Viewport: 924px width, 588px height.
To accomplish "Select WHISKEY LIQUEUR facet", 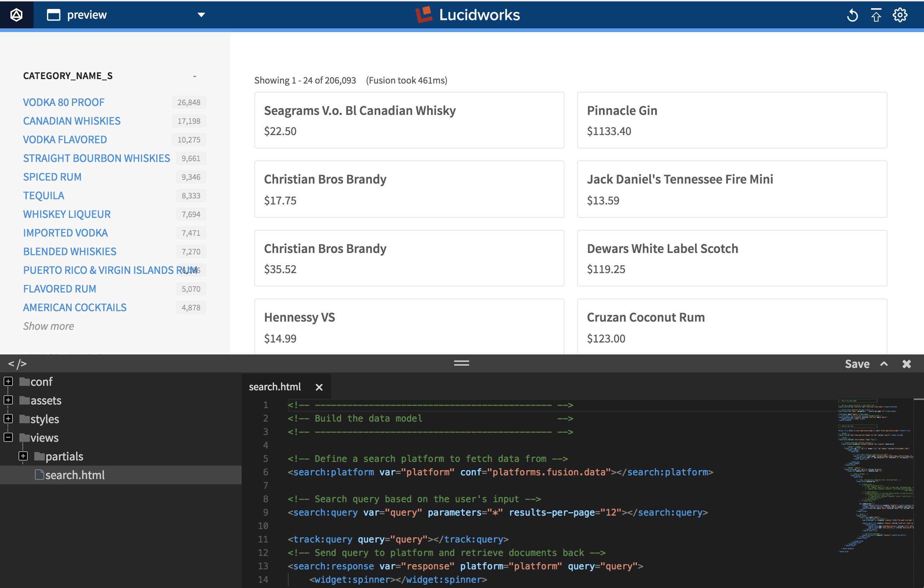I will pos(67,214).
